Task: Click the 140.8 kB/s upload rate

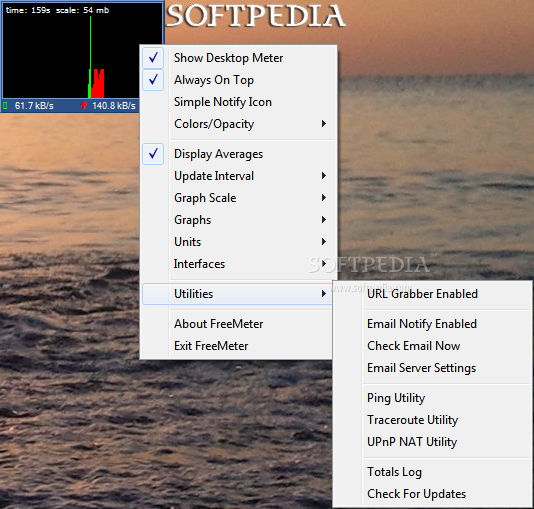Action: (x=114, y=106)
